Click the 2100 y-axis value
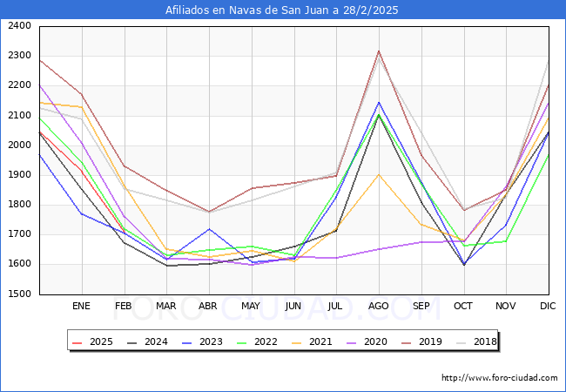This screenshot has width=566, height=392. pyautogui.click(x=19, y=116)
